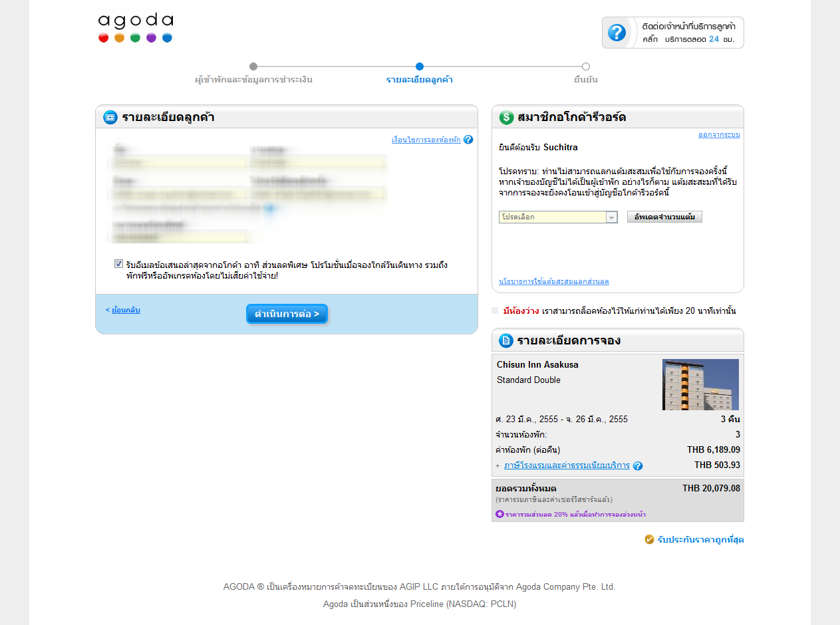This screenshot has width=840, height=625.
Task: Click the Standard Double room type text
Action: tap(529, 380)
